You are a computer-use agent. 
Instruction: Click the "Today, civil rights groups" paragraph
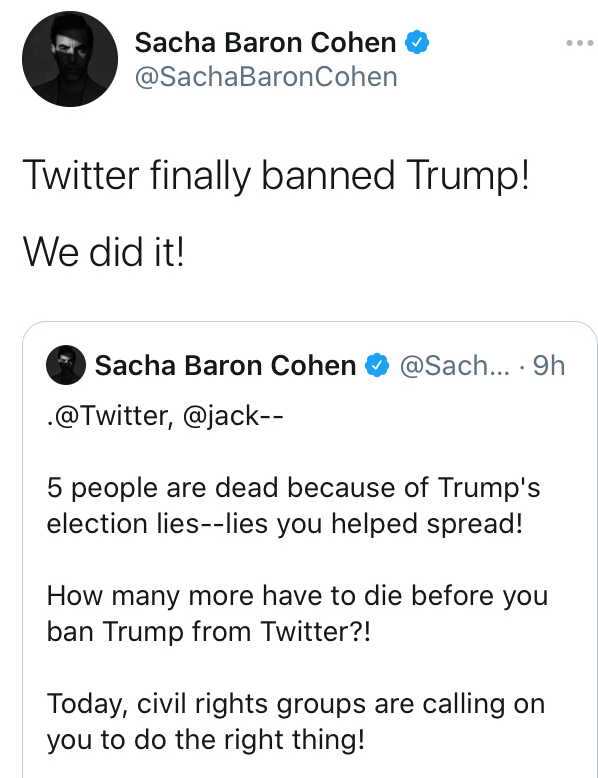pos(296,721)
